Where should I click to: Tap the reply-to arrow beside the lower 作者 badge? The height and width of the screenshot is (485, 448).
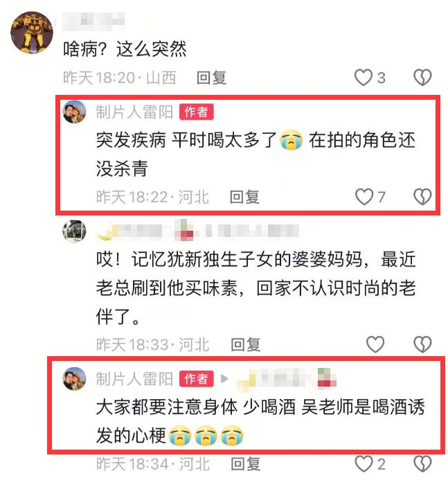[x=224, y=378]
